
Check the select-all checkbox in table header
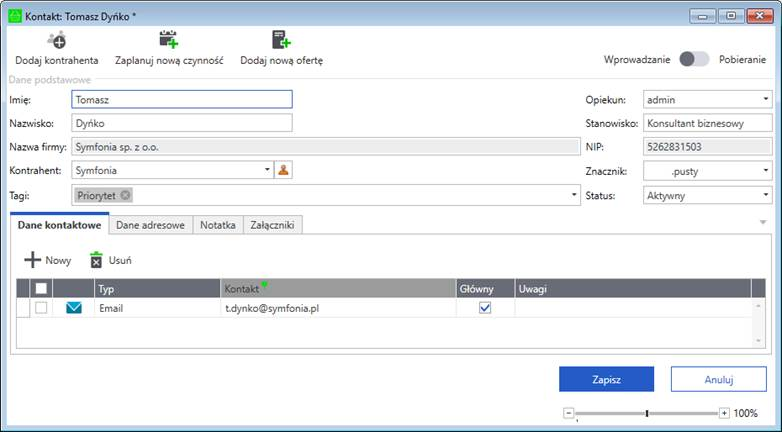pos(41,288)
